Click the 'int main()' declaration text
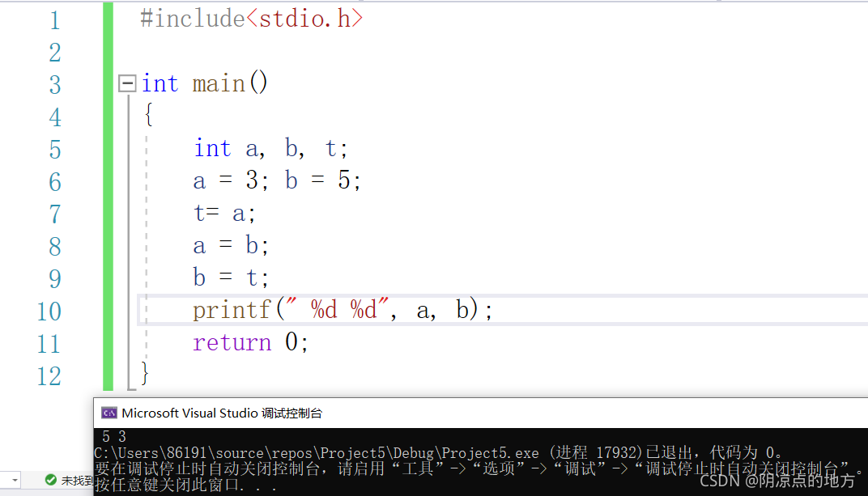This screenshot has width=868, height=496. (x=204, y=83)
